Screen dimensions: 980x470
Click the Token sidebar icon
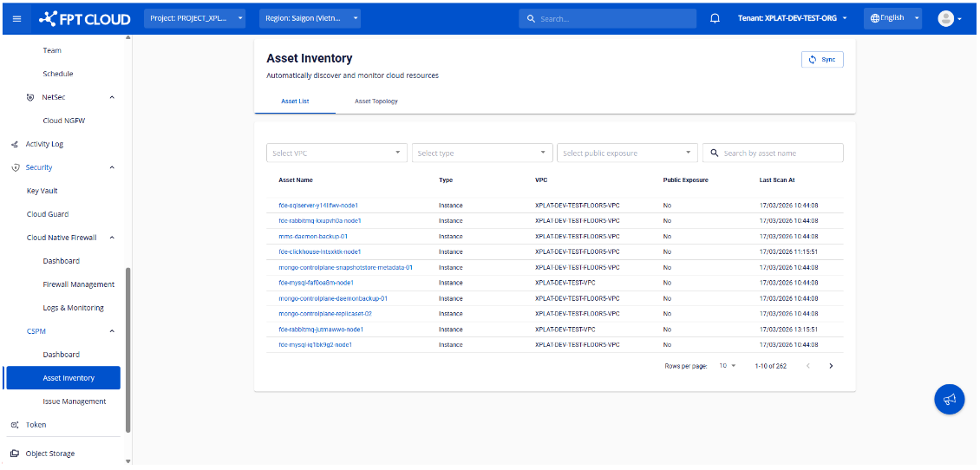coord(14,425)
